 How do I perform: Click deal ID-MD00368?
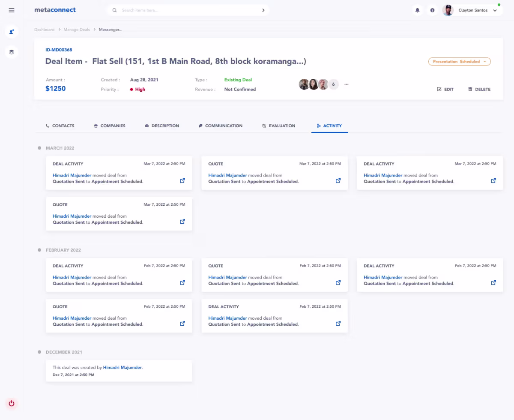point(59,50)
